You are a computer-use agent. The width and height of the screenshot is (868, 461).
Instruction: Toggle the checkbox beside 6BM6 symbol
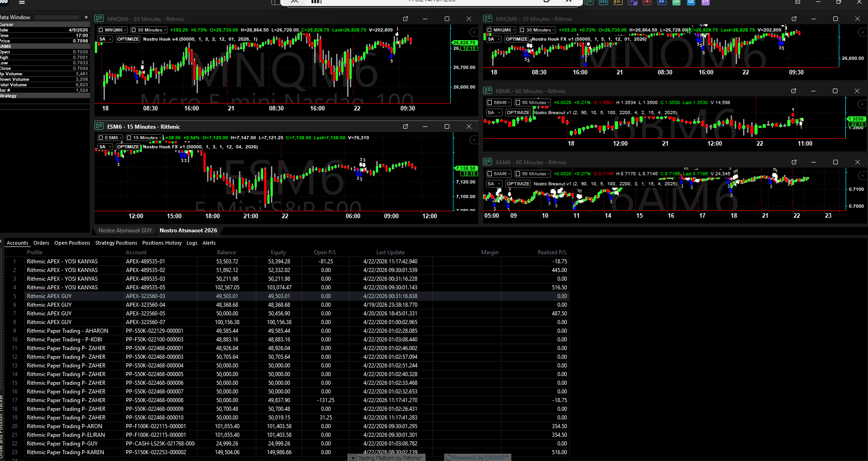pos(490,103)
